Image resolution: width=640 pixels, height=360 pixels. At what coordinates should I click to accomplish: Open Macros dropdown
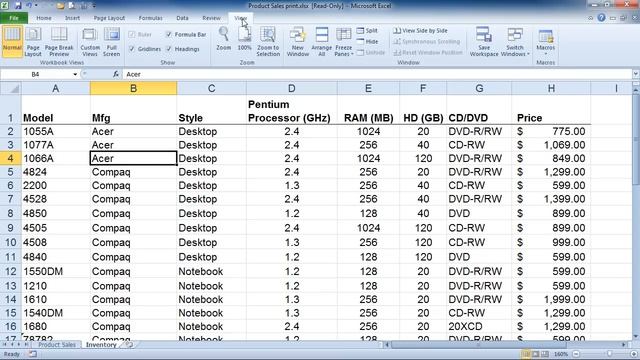(546, 42)
